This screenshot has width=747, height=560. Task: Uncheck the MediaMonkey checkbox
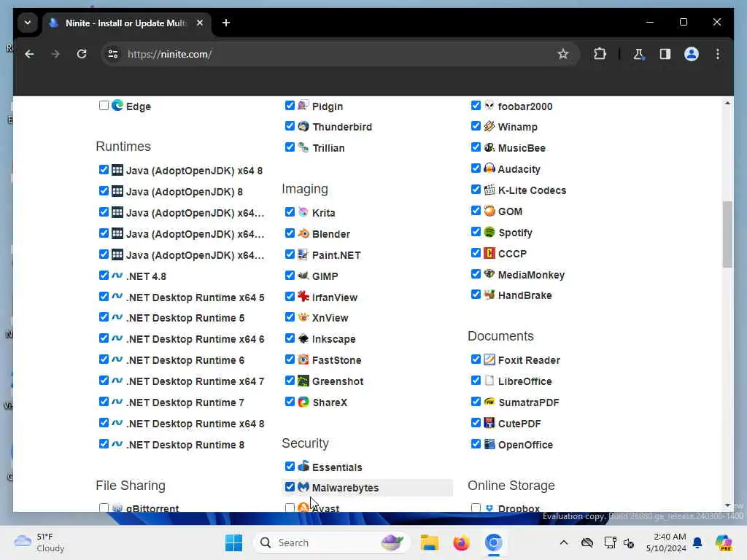[476, 274]
